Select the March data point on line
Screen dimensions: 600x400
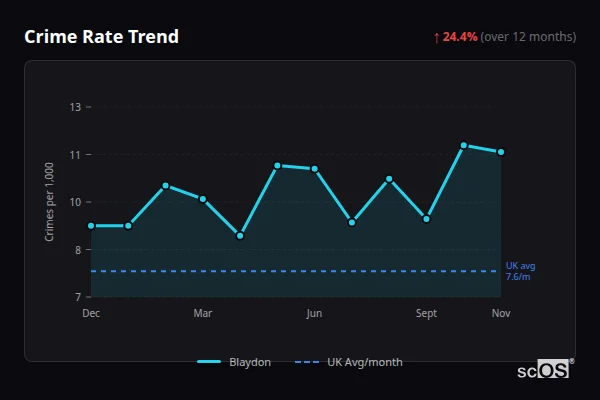point(203,199)
